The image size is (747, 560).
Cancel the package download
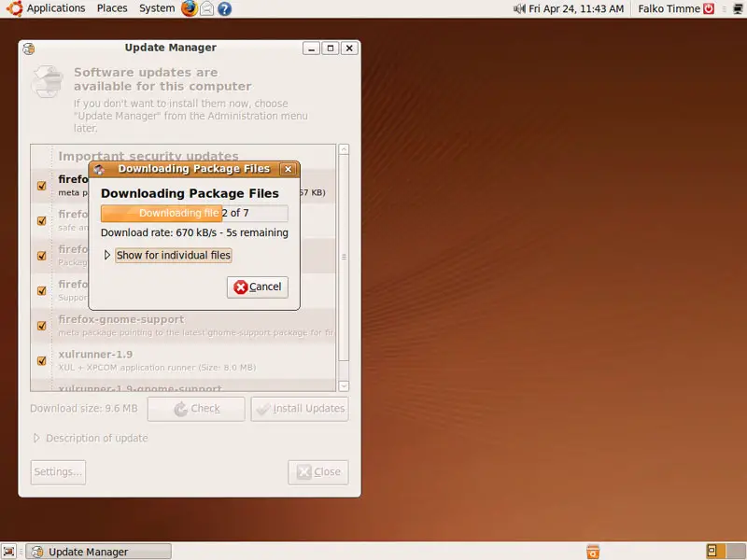tap(258, 287)
